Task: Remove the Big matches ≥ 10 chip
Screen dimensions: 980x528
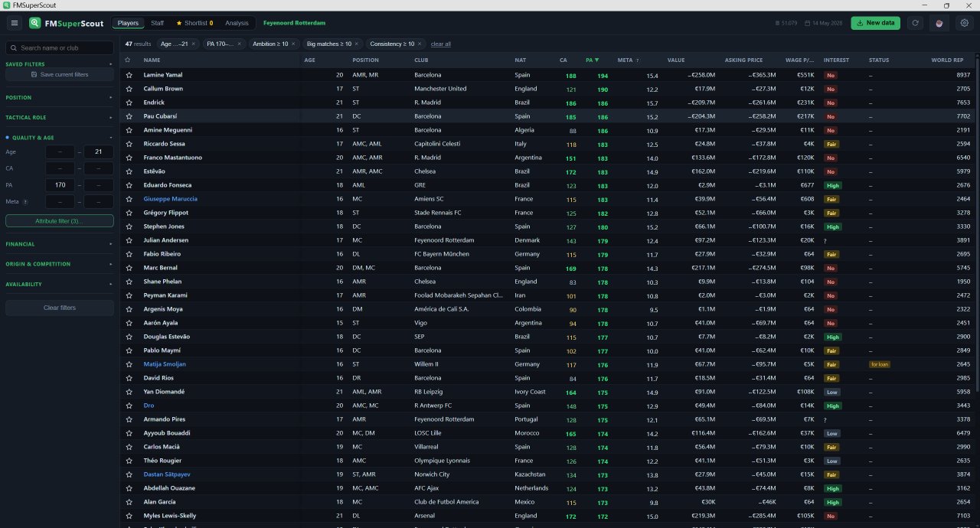Action: (358, 44)
